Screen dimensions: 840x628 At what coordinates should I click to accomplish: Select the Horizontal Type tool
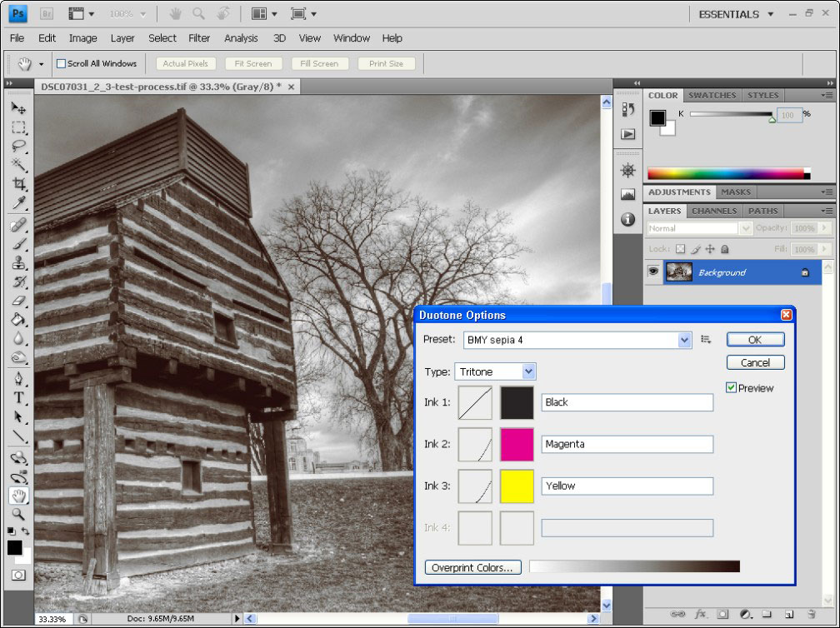pos(17,398)
